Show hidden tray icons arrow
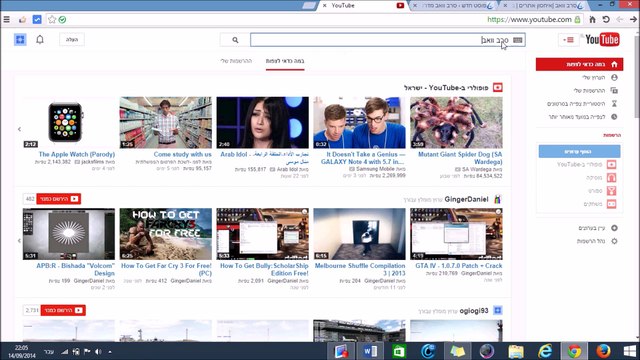This screenshot has width=640, height=360. [110, 351]
